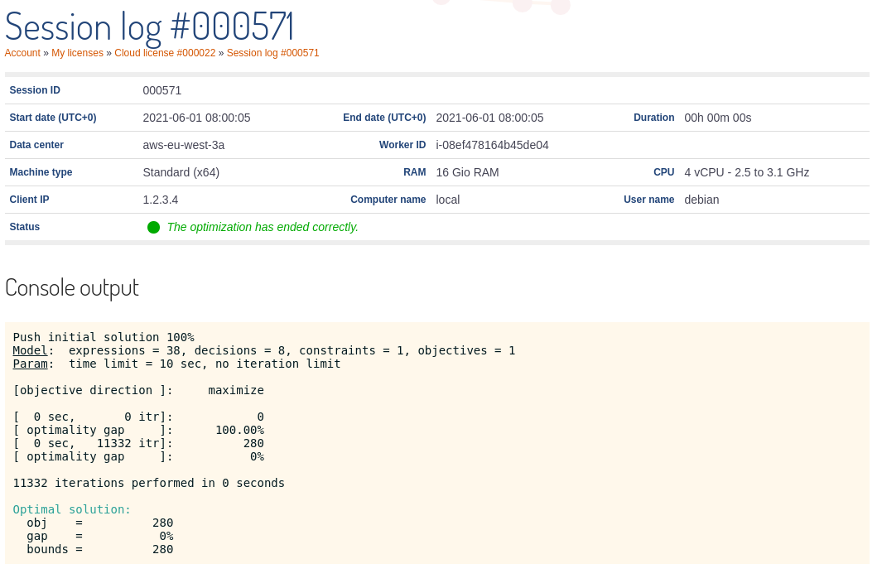Click the Optimal solution line in console
Screen dimensions: 882x588
[x=72, y=509]
